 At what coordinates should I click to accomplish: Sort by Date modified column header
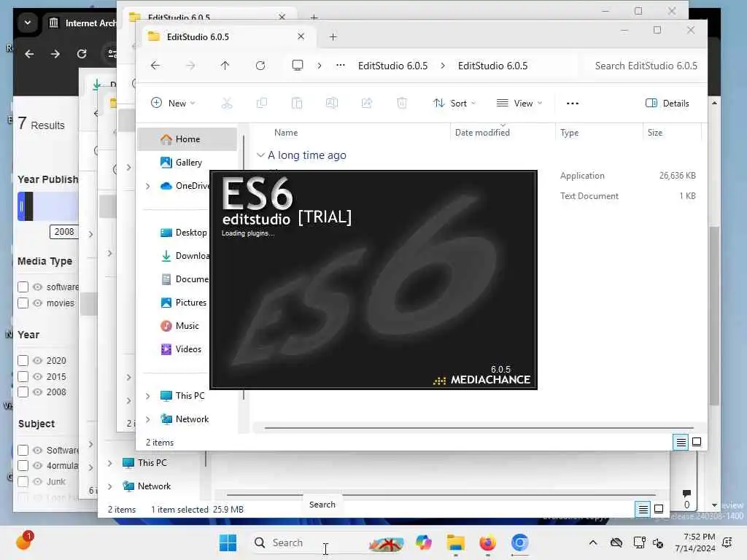[482, 133]
